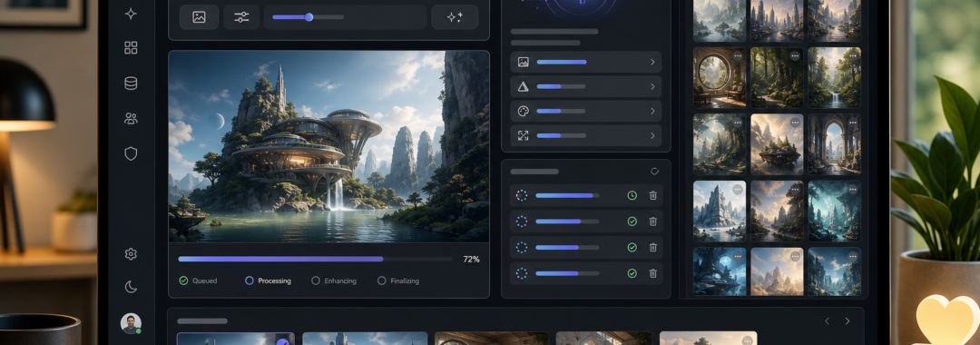Open the teal-tinted city gallery thumbnail
Viewport: 980px width, 345px height.
pos(835,212)
